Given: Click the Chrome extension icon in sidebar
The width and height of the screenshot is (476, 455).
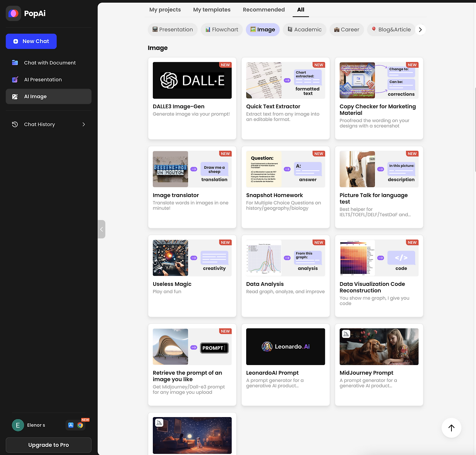Looking at the screenshot, I should coord(80,425).
